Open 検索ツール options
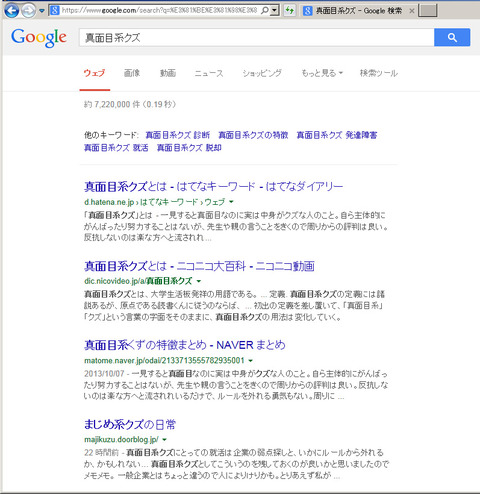 (379, 73)
